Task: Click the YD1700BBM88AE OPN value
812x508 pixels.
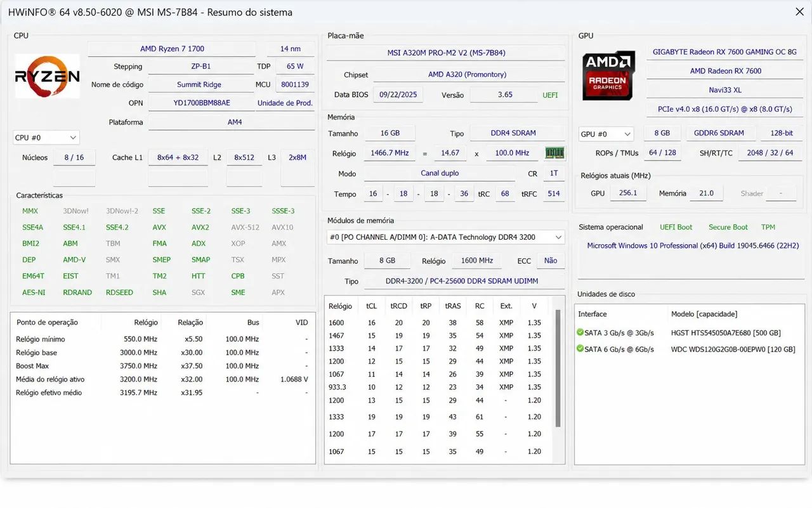Action: tap(202, 103)
